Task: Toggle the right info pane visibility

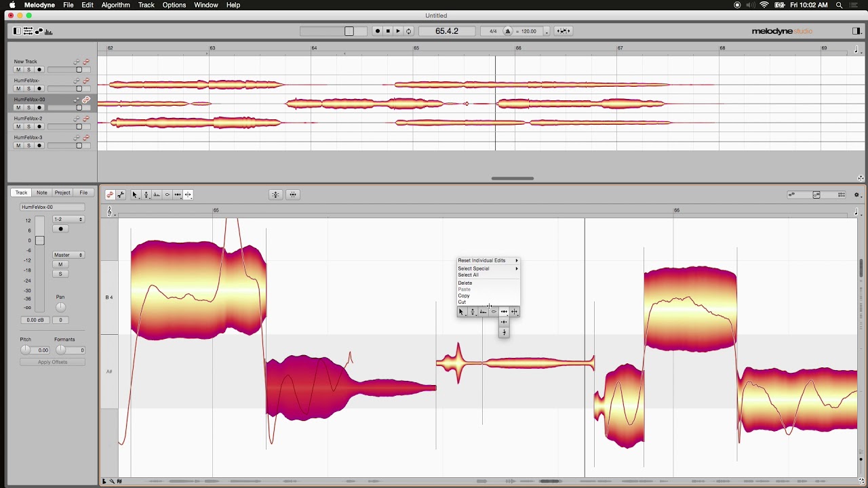Action: tap(856, 31)
